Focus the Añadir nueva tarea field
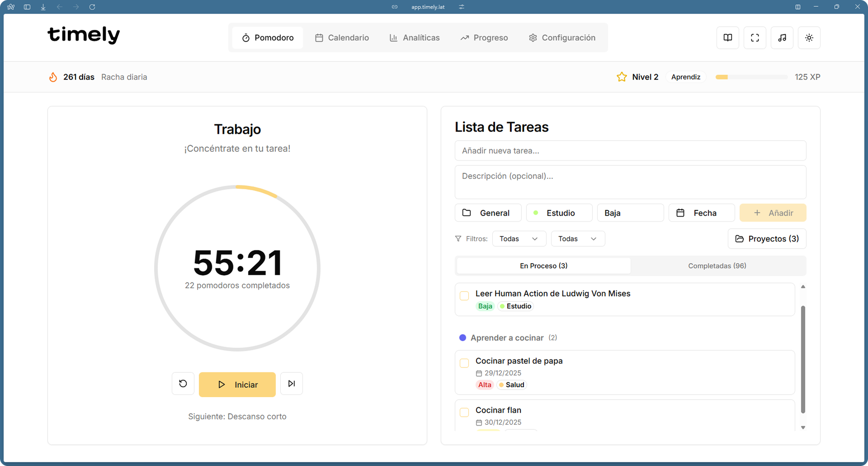868x466 pixels. click(630, 151)
